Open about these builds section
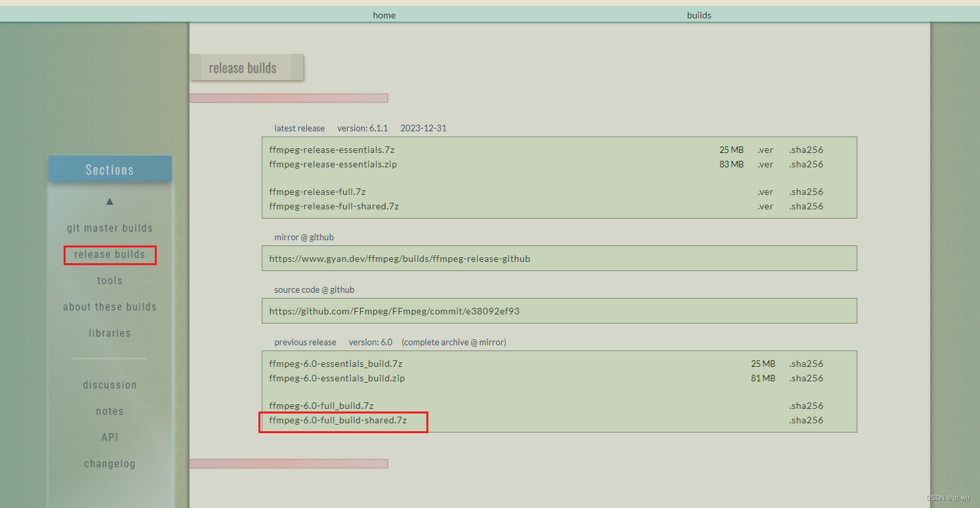This screenshot has height=508, width=980. click(110, 307)
